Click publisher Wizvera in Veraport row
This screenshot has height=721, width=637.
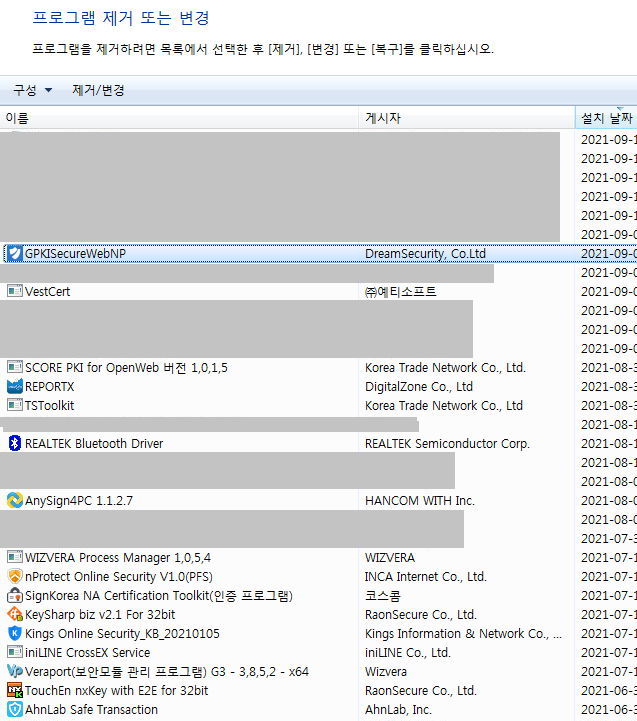click(x=385, y=672)
